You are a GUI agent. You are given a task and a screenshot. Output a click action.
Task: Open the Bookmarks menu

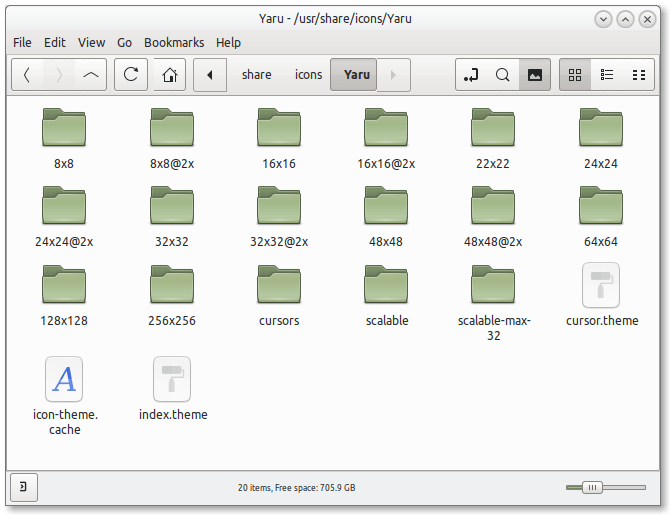174,43
